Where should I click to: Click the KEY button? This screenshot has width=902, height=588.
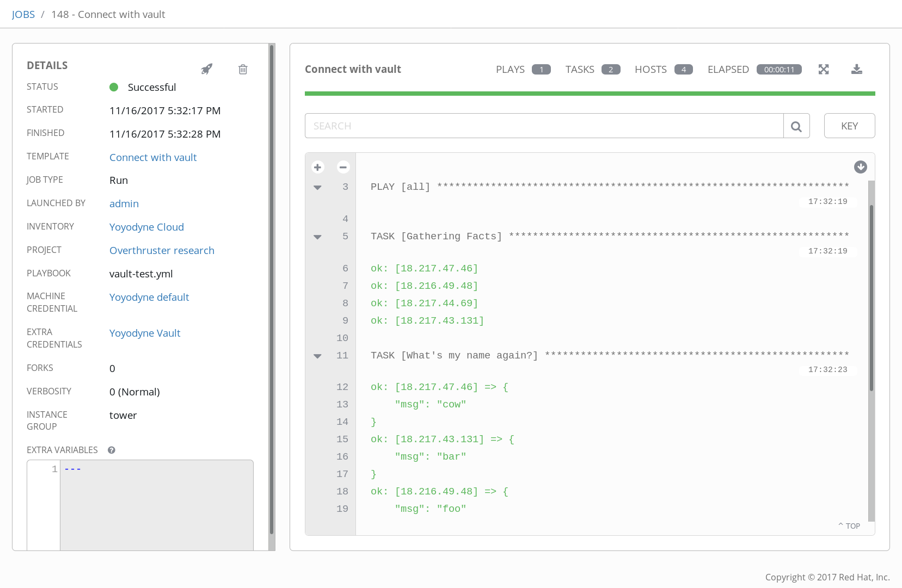coord(849,126)
